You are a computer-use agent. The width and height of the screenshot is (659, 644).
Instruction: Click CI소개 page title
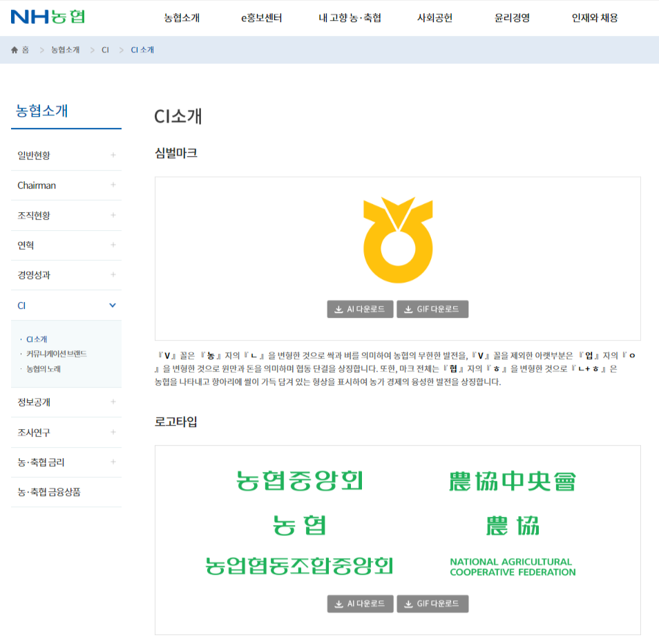coord(178,117)
